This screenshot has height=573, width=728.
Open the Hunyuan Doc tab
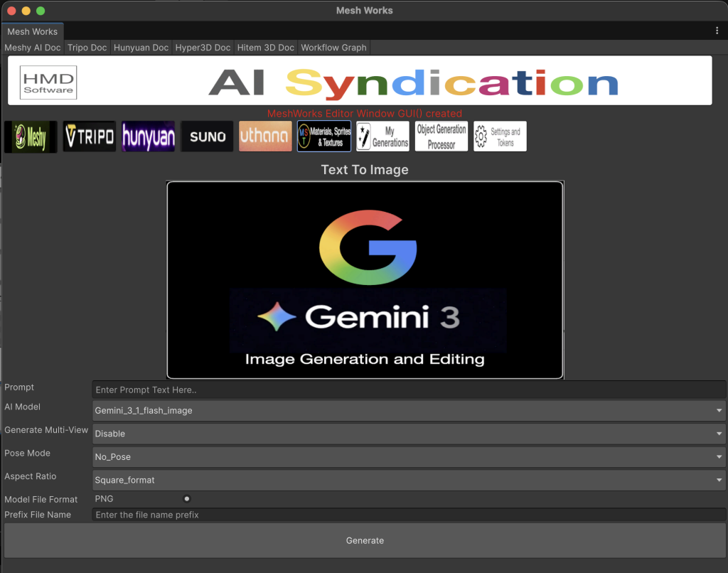click(141, 48)
